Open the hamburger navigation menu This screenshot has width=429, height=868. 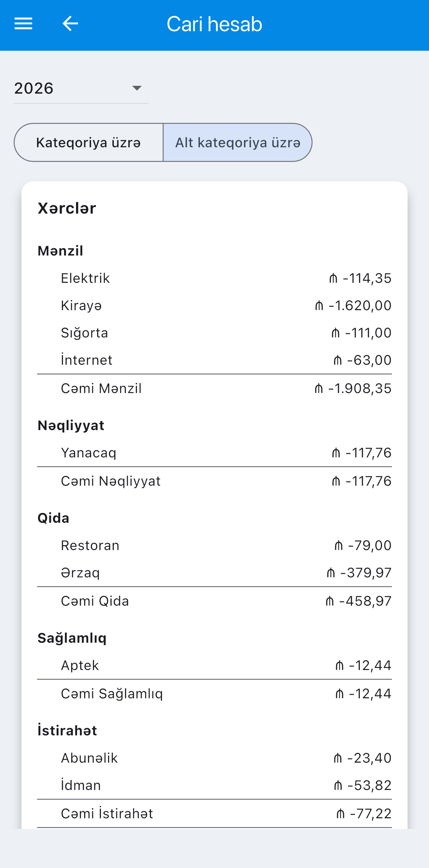(x=23, y=24)
